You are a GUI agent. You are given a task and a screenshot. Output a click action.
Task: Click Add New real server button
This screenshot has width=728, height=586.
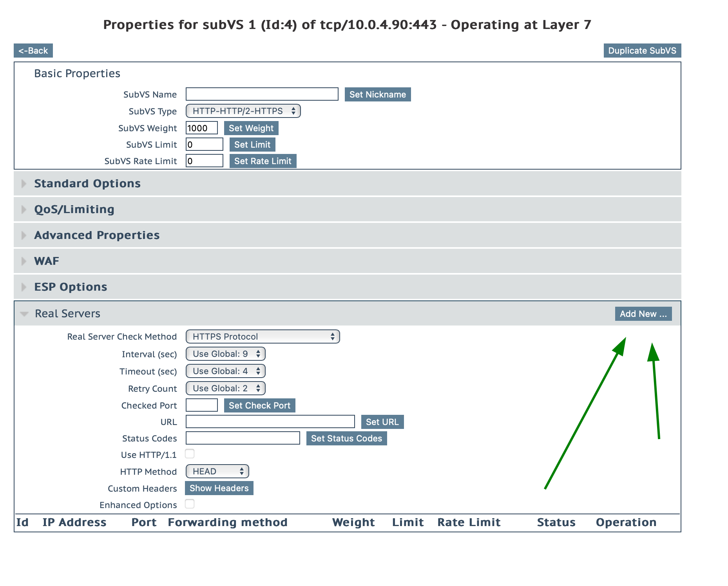(643, 314)
